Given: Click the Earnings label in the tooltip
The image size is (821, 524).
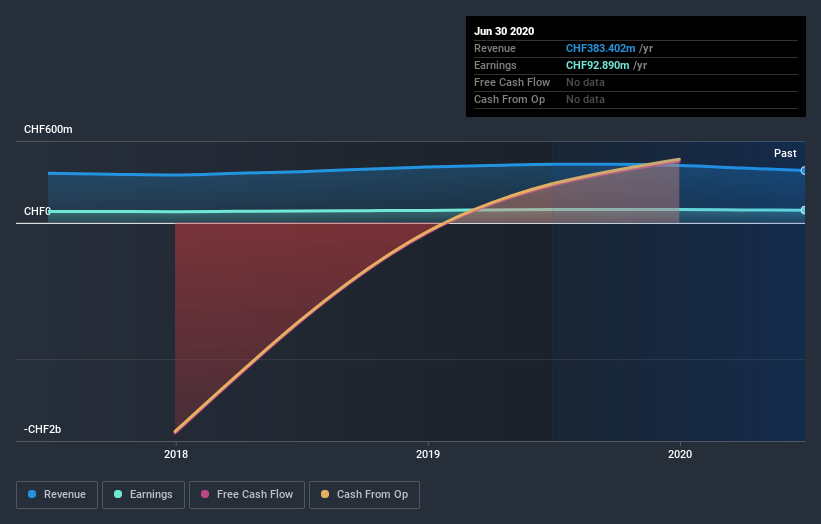Looking at the screenshot, I should pyautogui.click(x=495, y=65).
